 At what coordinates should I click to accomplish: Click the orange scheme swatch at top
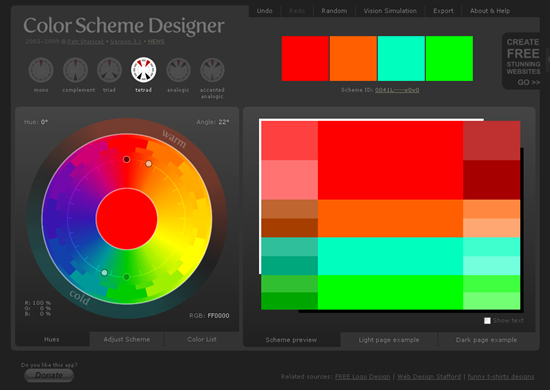point(353,59)
